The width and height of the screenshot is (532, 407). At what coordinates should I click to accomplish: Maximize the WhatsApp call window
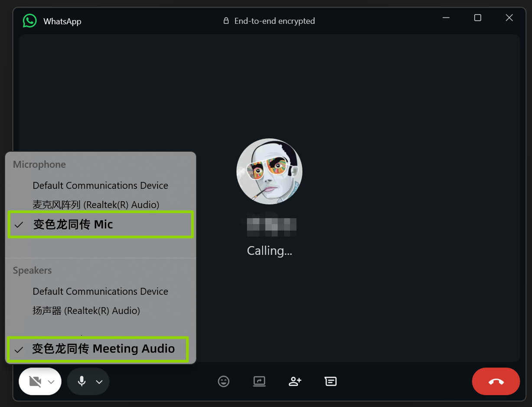click(x=478, y=18)
